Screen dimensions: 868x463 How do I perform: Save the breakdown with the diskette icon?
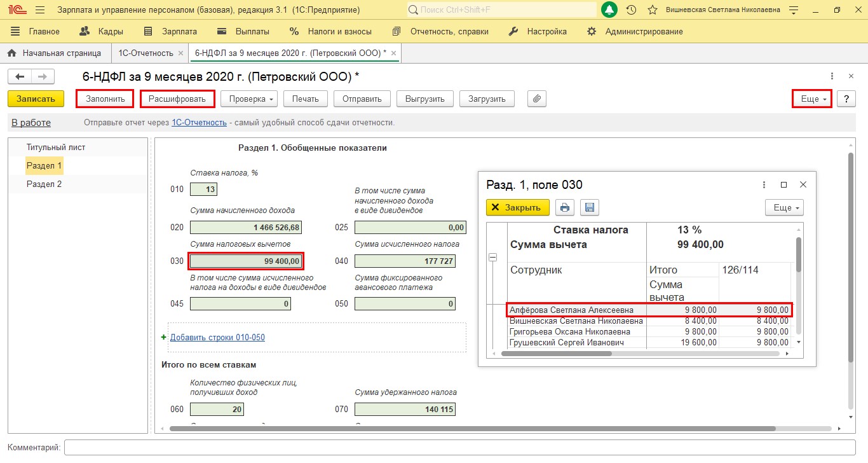[589, 207]
